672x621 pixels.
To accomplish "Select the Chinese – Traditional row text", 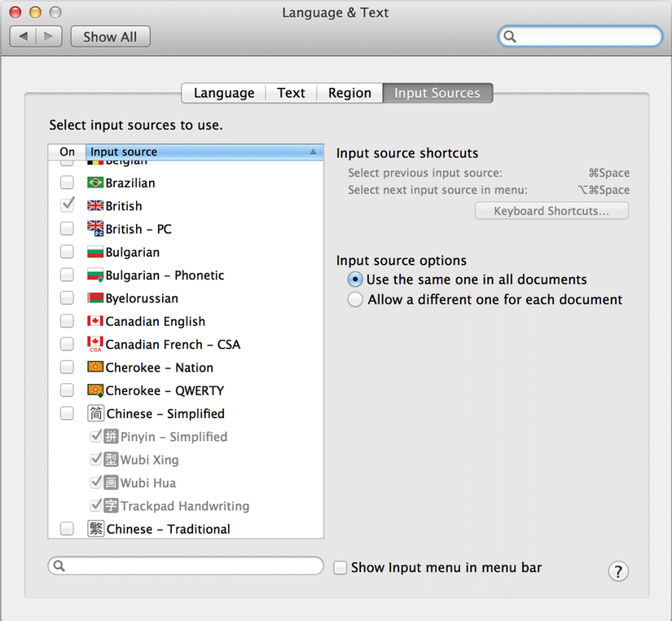I will click(x=169, y=529).
